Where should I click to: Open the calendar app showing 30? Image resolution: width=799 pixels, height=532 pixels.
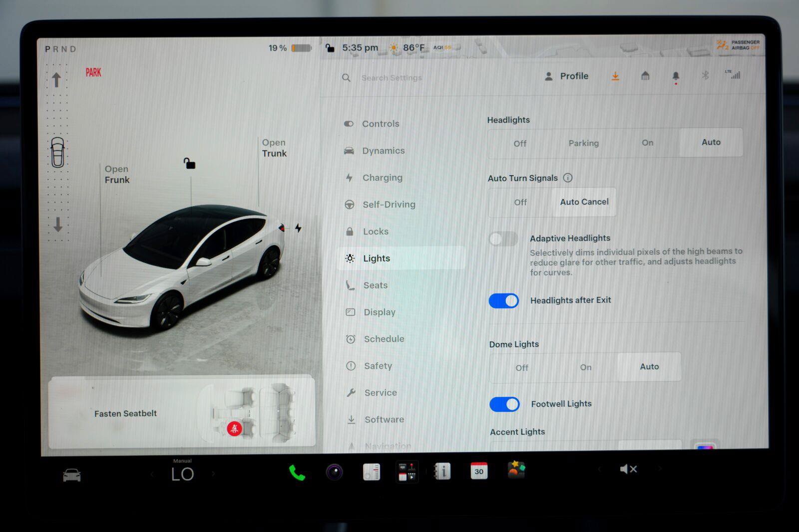click(x=479, y=471)
